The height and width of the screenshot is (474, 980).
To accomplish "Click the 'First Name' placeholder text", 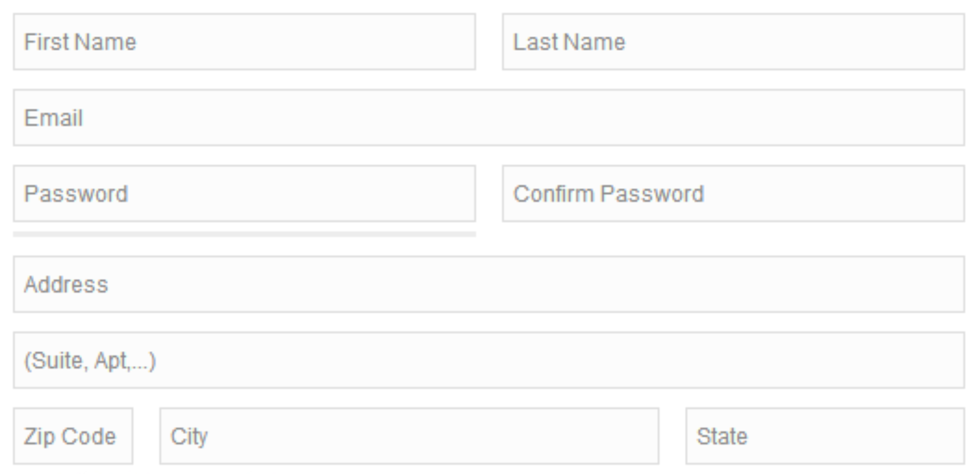I will 80,42.
